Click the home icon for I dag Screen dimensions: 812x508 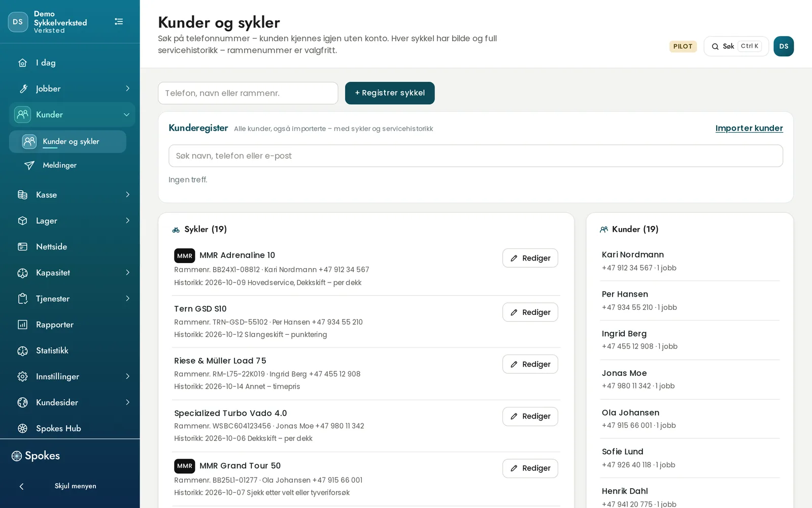22,62
